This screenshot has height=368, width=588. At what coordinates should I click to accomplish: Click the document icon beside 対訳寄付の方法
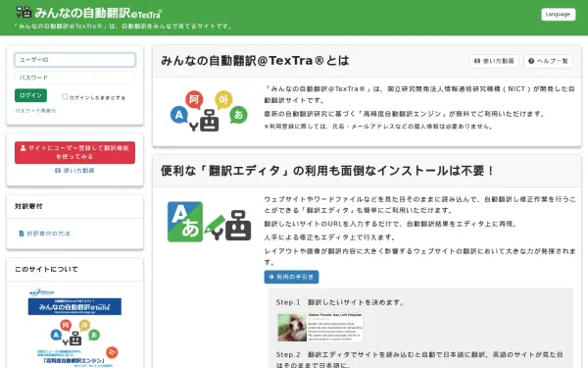[x=22, y=234]
